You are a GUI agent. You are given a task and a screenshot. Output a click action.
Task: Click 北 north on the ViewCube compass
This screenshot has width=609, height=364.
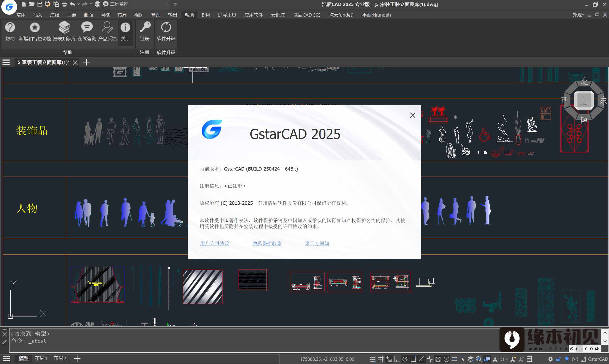tap(584, 82)
